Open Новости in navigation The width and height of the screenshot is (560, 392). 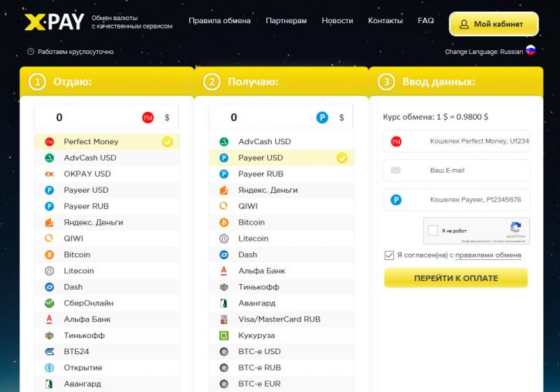[337, 21]
